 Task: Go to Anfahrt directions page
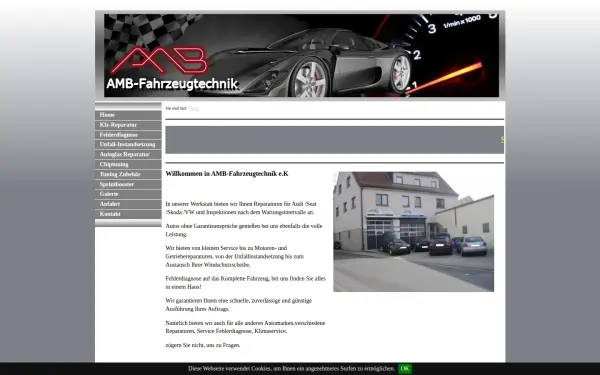[x=128, y=204]
